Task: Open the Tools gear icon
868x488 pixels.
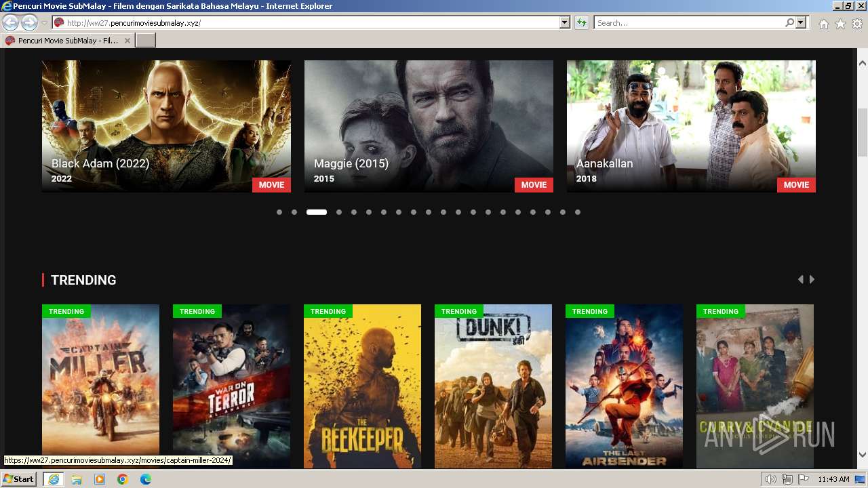Action: [x=857, y=24]
